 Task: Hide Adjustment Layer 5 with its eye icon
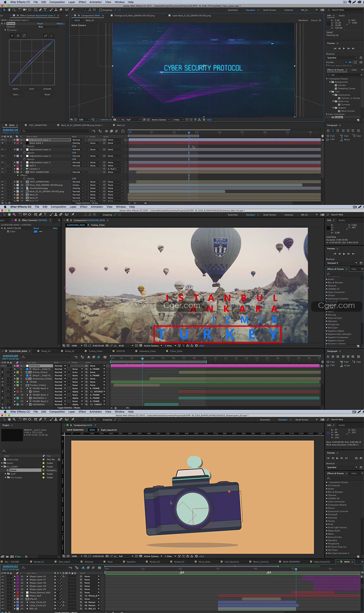coord(2,140)
